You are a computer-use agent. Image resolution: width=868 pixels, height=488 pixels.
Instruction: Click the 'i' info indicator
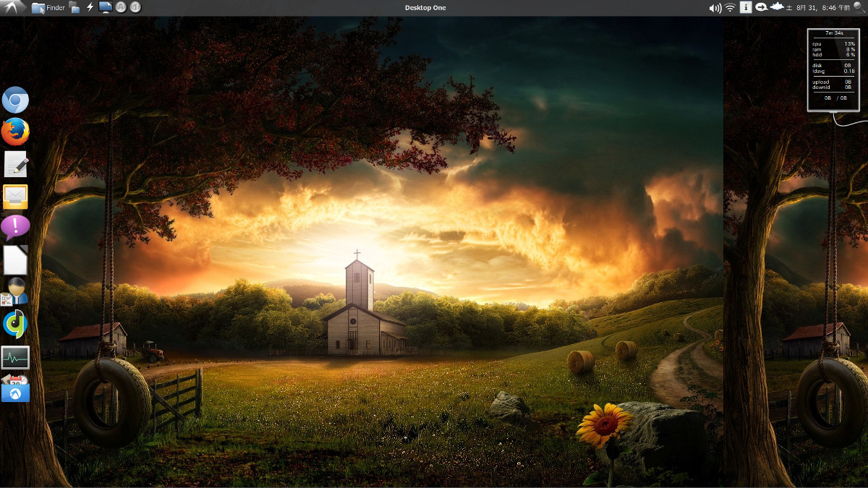tap(746, 7)
